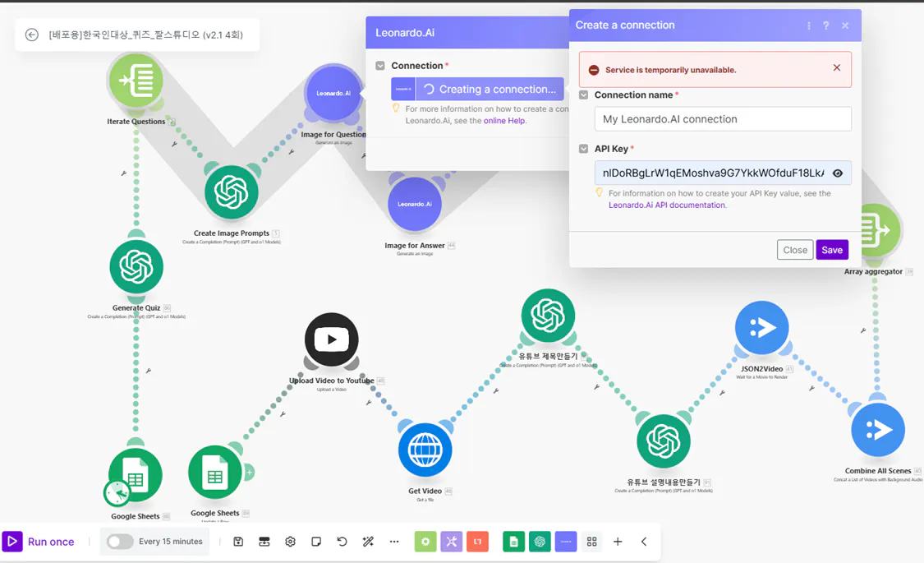Toggle the Every 15 minutes scheduling switch
924x563 pixels.
[x=120, y=541]
